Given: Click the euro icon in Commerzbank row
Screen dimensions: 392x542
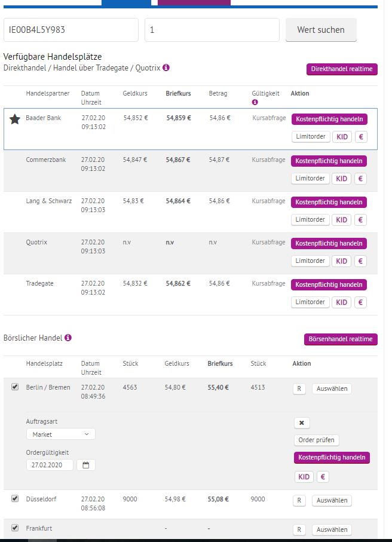Looking at the screenshot, I should tap(360, 179).
